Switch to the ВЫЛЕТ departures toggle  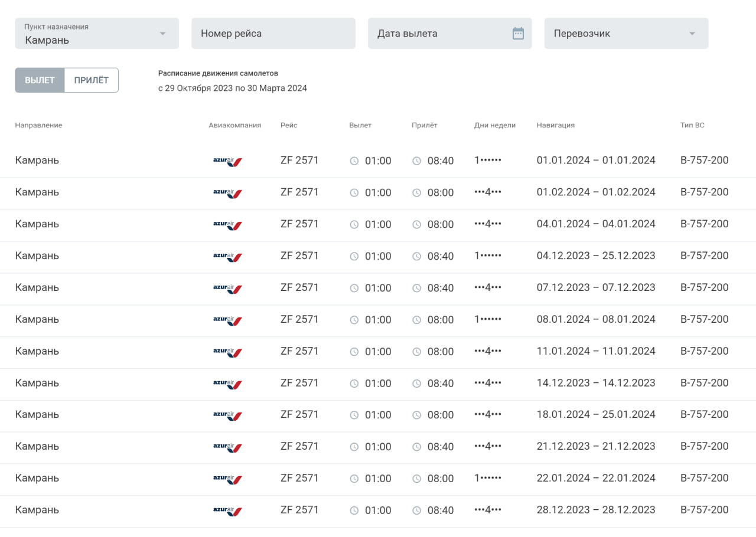coord(40,80)
